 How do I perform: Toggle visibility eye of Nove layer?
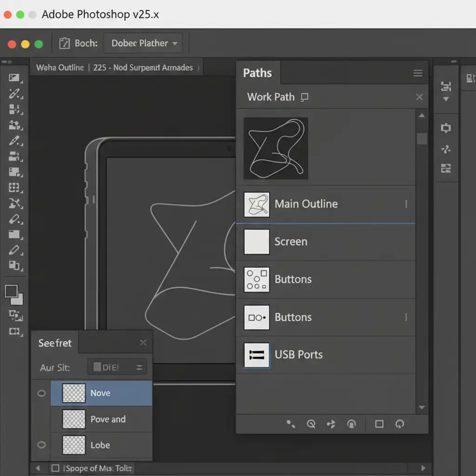coord(41,393)
